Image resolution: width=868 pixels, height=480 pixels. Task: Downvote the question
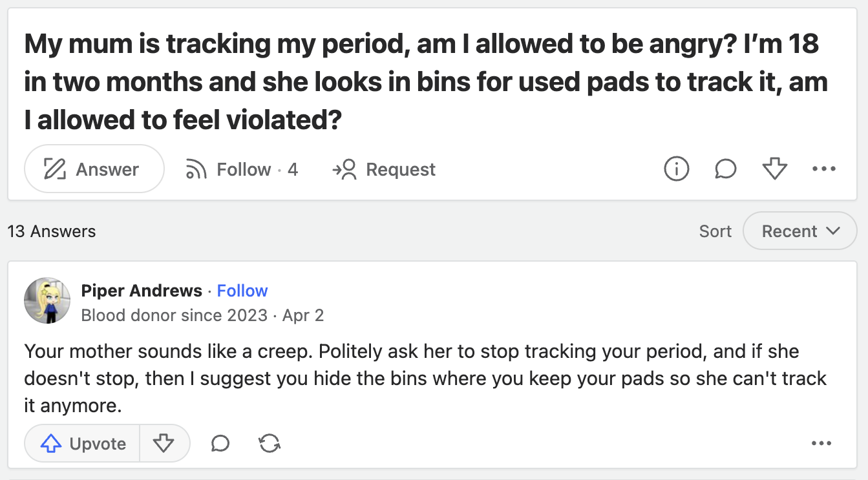[774, 169]
